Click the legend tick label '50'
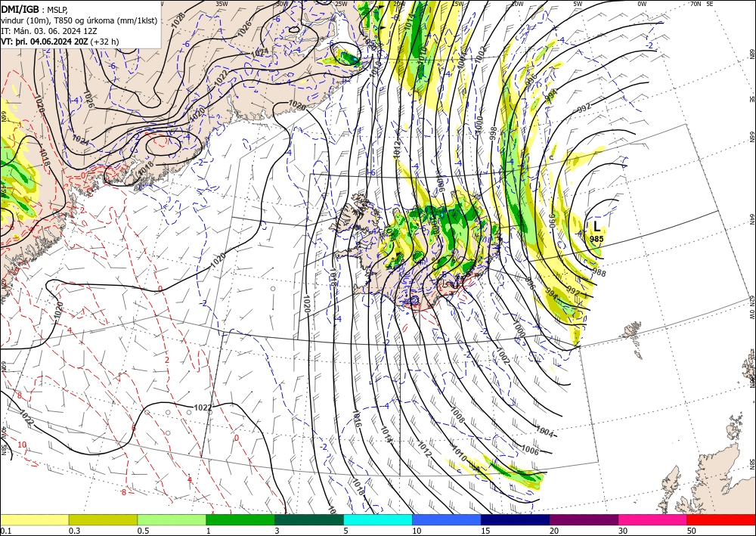 pos(692,531)
